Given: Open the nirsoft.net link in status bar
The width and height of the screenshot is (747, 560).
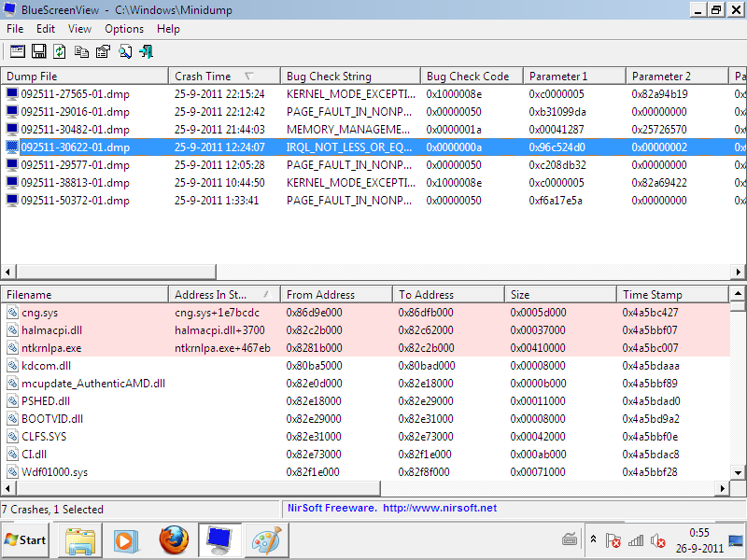Looking at the screenshot, I should [x=440, y=508].
